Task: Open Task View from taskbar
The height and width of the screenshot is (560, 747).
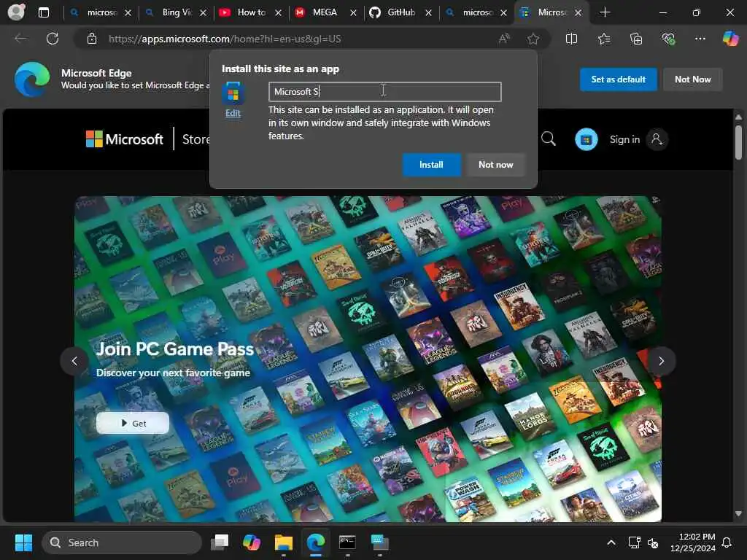Action: tap(220, 542)
